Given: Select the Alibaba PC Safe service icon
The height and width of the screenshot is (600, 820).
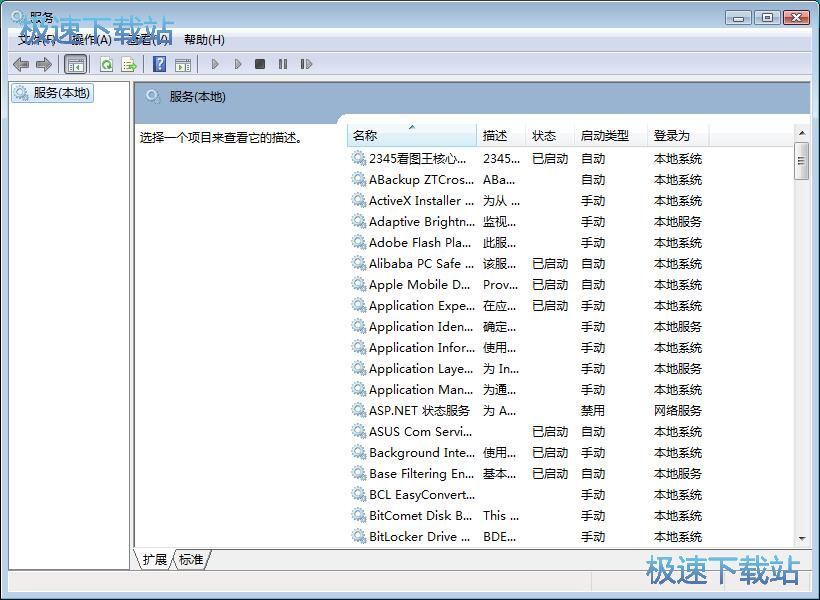Looking at the screenshot, I should click(x=358, y=263).
